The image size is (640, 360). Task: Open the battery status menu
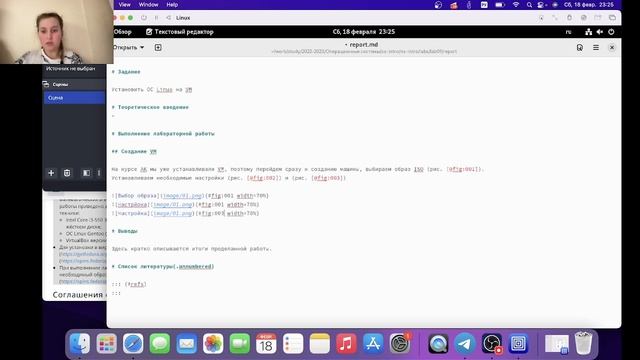point(500,5)
